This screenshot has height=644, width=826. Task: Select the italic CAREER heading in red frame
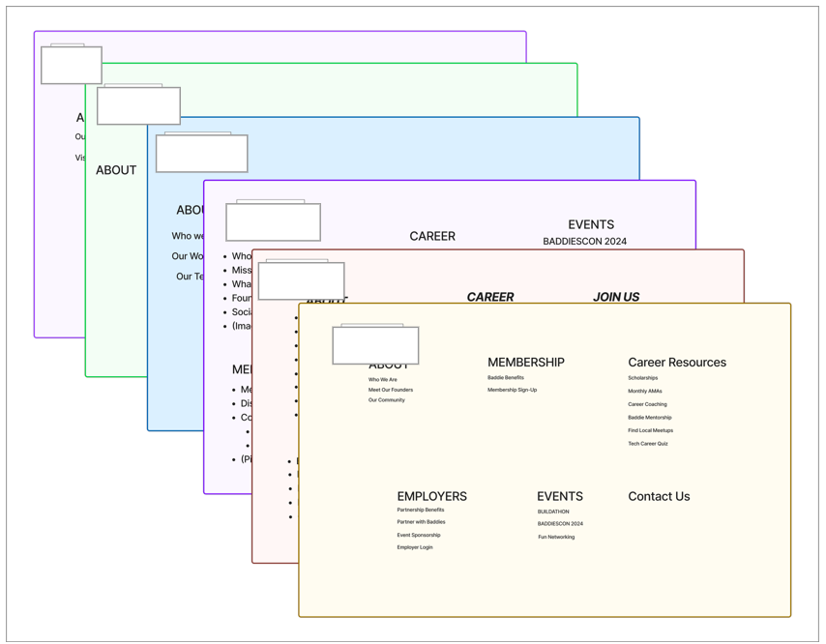coord(490,297)
